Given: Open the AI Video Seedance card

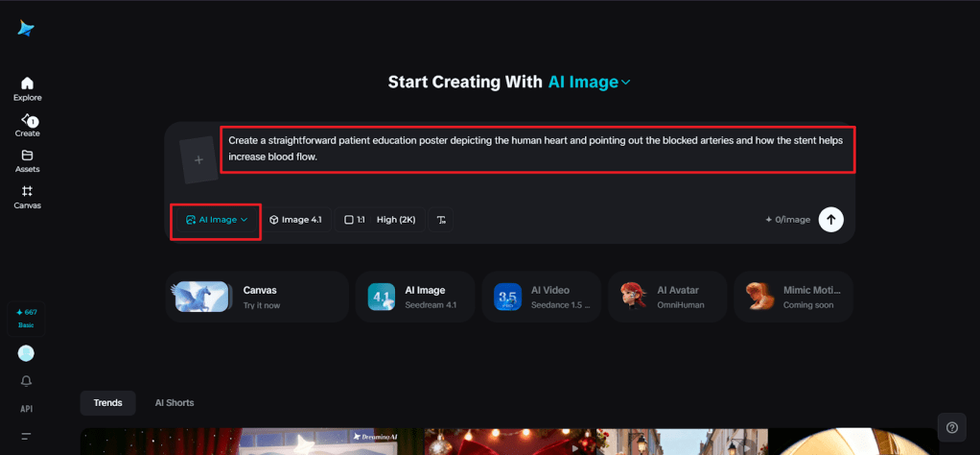Looking at the screenshot, I should pyautogui.click(x=541, y=296).
